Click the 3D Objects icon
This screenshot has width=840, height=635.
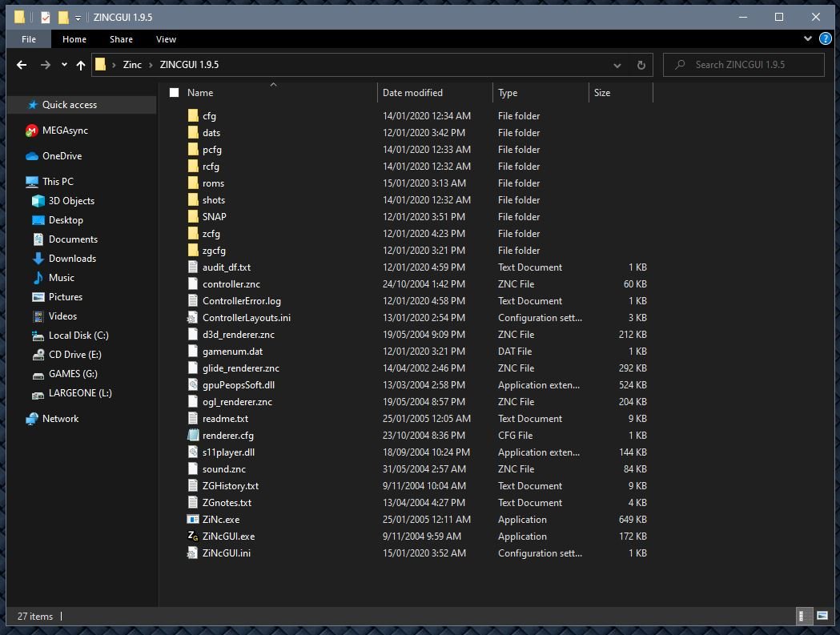[38, 201]
